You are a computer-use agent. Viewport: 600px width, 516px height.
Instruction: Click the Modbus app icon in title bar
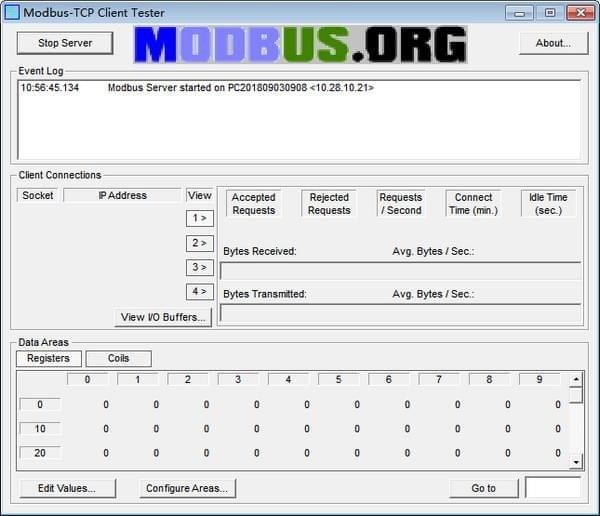[12, 13]
